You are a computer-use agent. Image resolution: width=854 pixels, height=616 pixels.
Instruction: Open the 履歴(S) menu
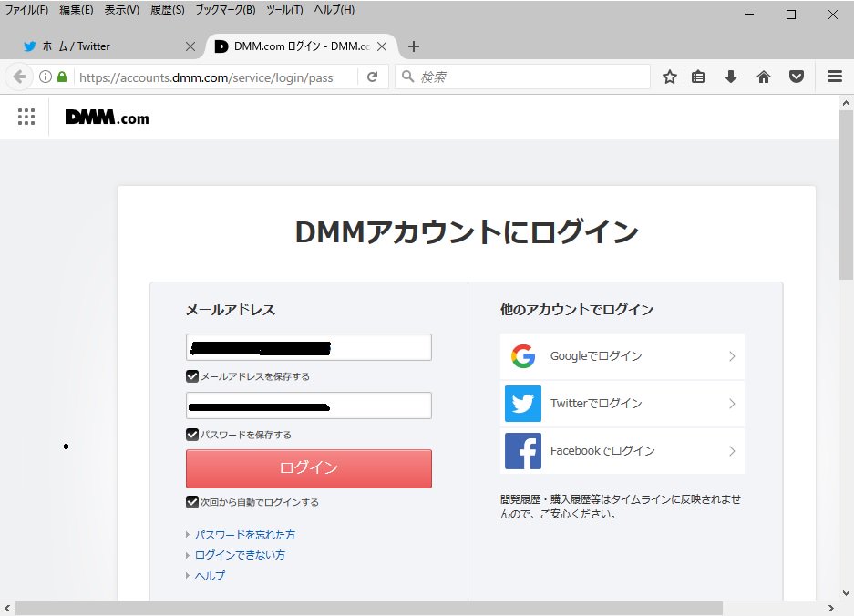pyautogui.click(x=168, y=10)
